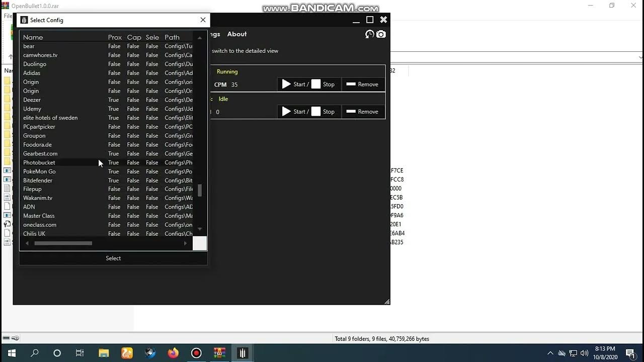Click the horizontal scrollbar thumb in config list
Screen dimensions: 644x362
(x=63, y=243)
